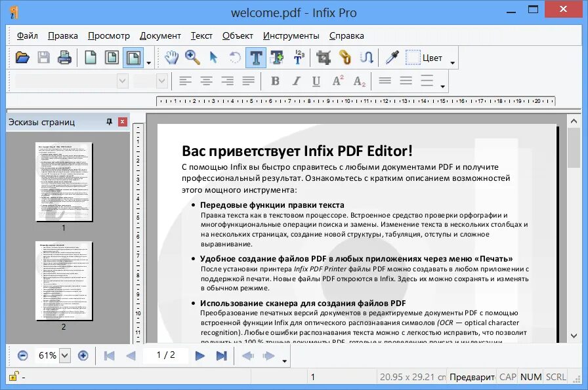The width and height of the screenshot is (588, 390).
Task: Click the Print icon
Action: coord(64,58)
